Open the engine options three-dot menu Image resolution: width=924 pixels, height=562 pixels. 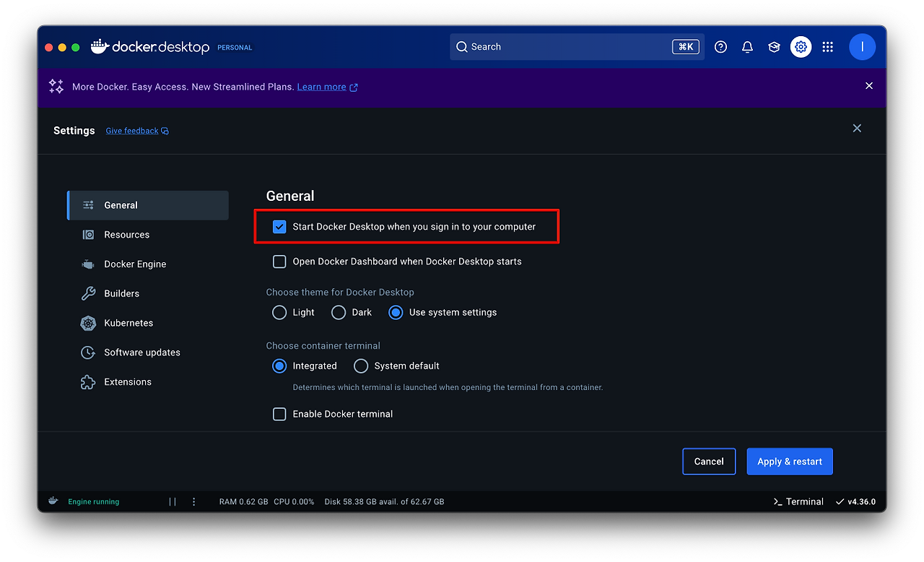[193, 501]
